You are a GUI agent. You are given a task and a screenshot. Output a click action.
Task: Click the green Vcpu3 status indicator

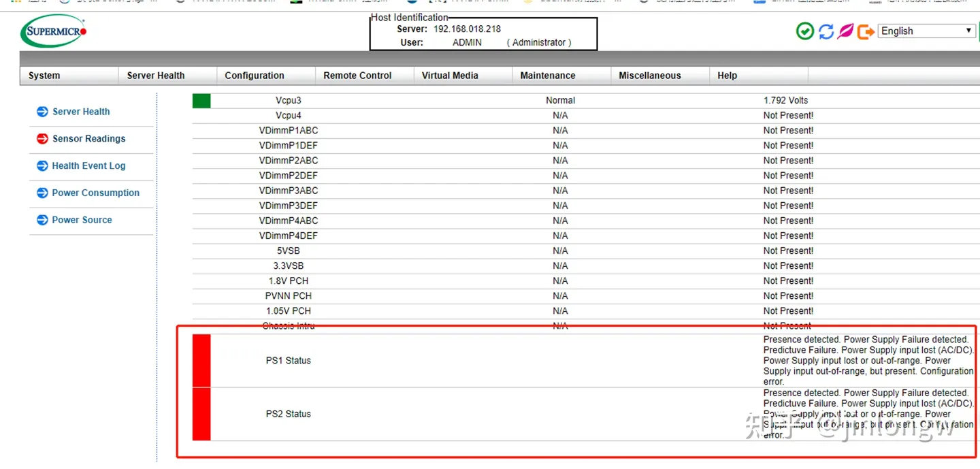tap(200, 100)
